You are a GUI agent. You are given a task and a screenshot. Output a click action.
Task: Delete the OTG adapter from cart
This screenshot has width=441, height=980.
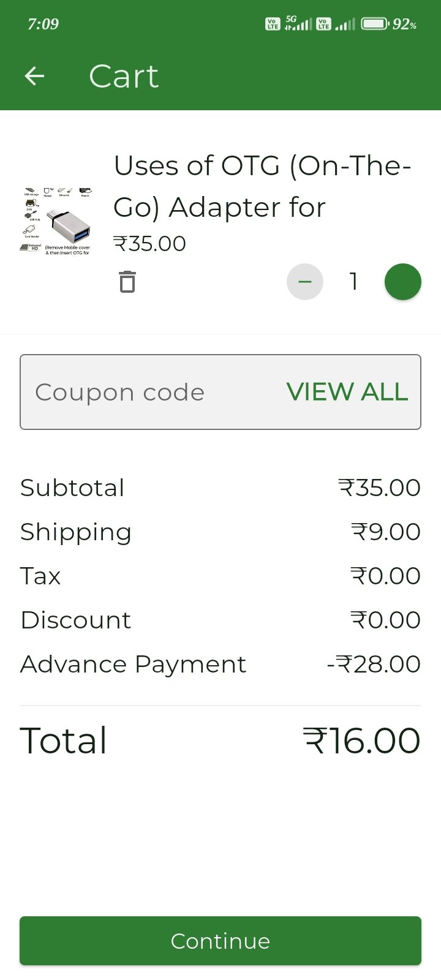127,282
